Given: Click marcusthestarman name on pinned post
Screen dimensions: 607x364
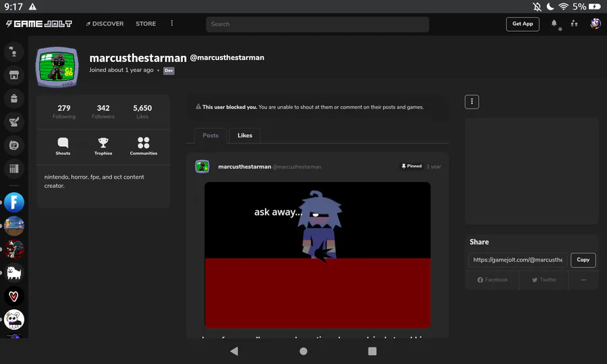Looking at the screenshot, I should 244,166.
